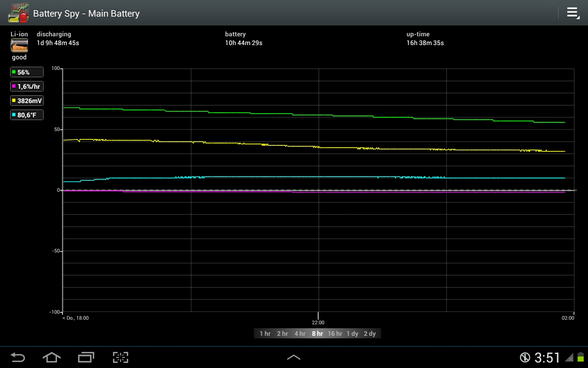The width and height of the screenshot is (588, 368).
Task: Tap the screenshot capture button
Action: [120, 357]
